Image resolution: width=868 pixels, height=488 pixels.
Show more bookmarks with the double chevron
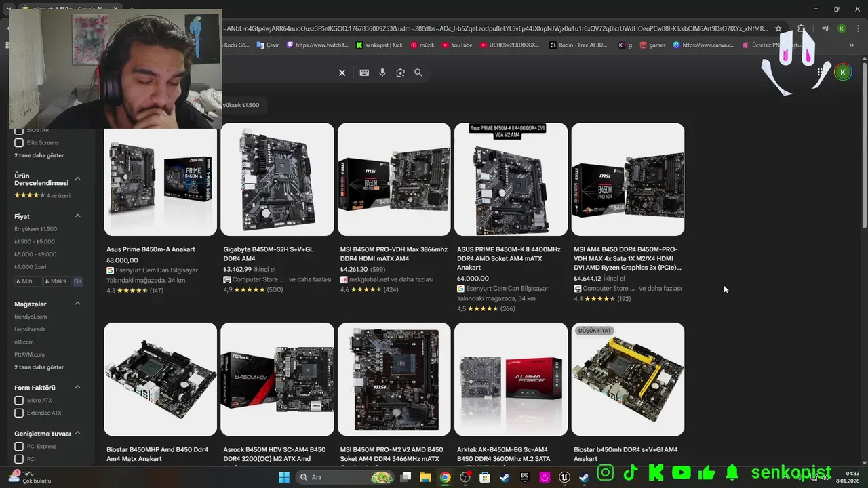click(x=851, y=45)
